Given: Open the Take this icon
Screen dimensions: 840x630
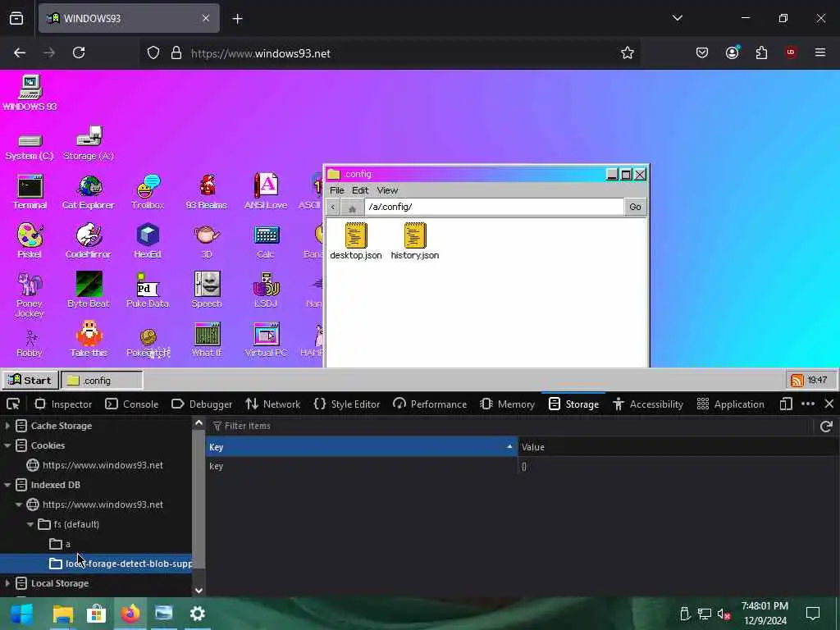Looking at the screenshot, I should pos(89,339).
